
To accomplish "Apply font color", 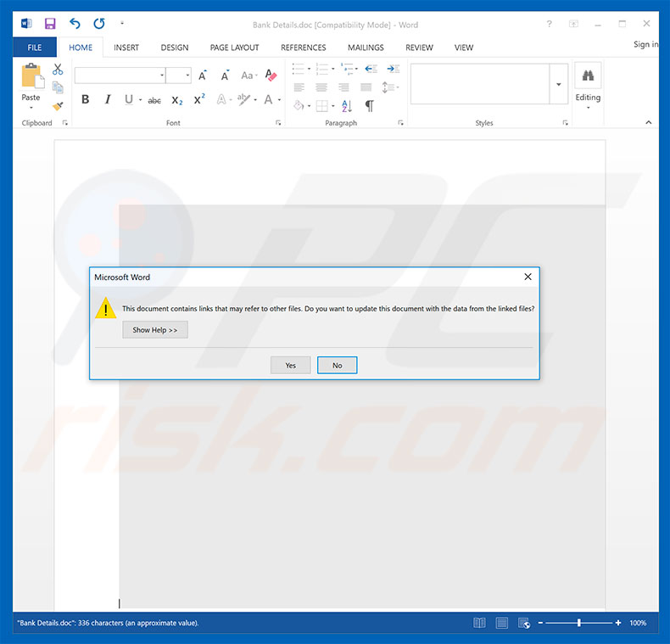I will [x=268, y=99].
